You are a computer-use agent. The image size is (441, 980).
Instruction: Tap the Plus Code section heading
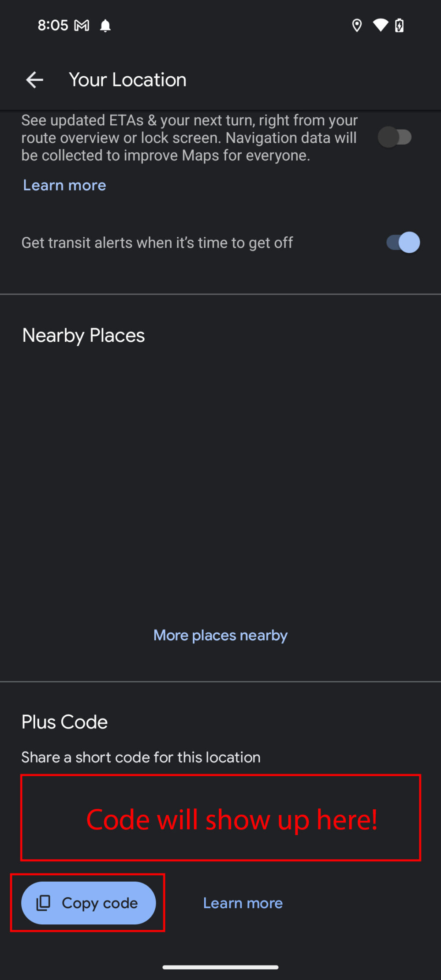click(64, 722)
